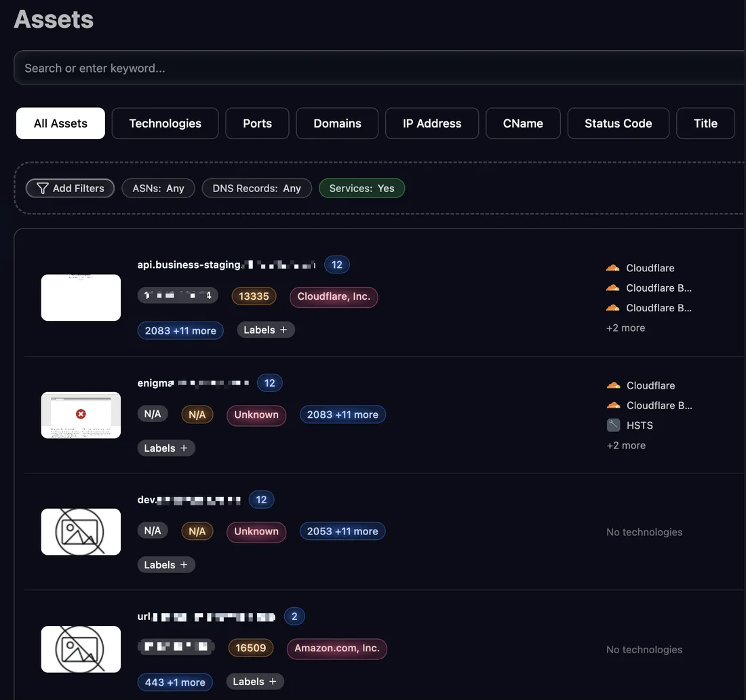
Task: Click the funnel icon in Add Filters
Action: 42,189
